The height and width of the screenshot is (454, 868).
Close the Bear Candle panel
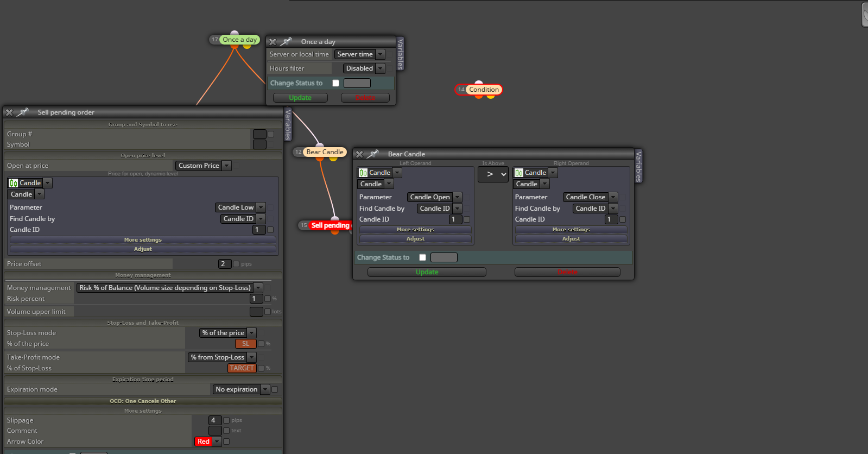(x=359, y=154)
